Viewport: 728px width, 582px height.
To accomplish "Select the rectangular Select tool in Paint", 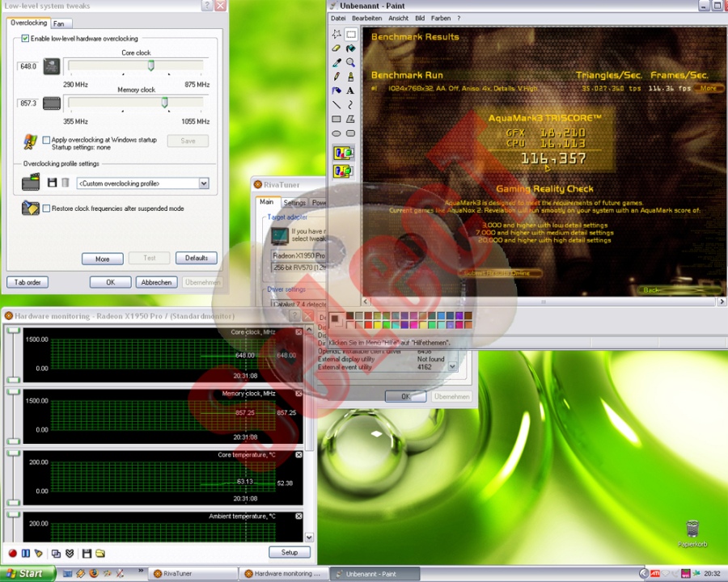I will click(x=351, y=34).
